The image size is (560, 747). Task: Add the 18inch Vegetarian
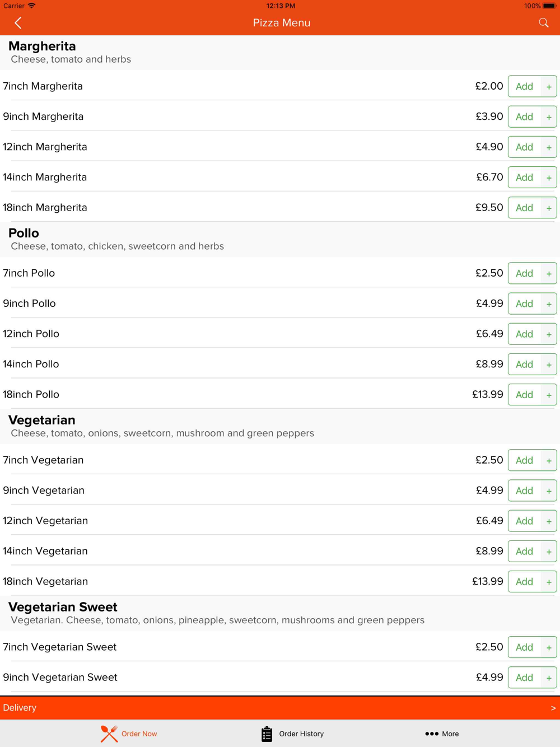coord(525,582)
